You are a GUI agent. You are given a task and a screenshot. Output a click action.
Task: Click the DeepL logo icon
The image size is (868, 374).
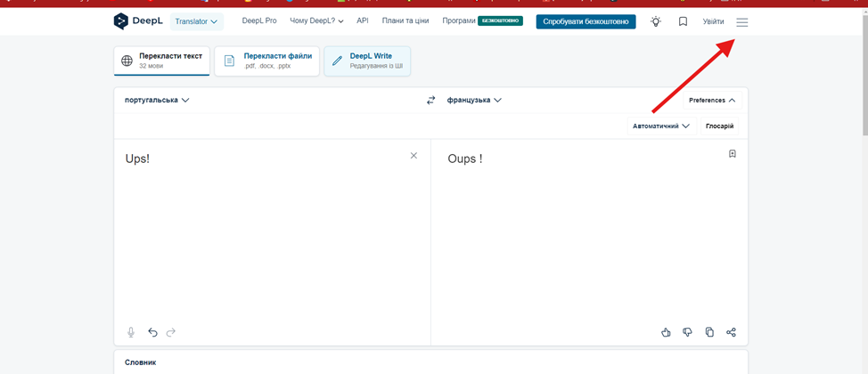tap(120, 21)
